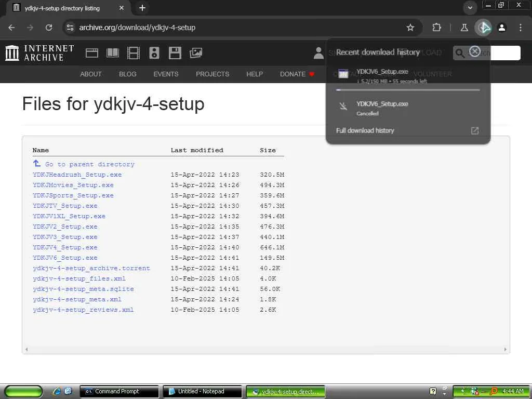Open BLOG in the archive nav

(128, 74)
